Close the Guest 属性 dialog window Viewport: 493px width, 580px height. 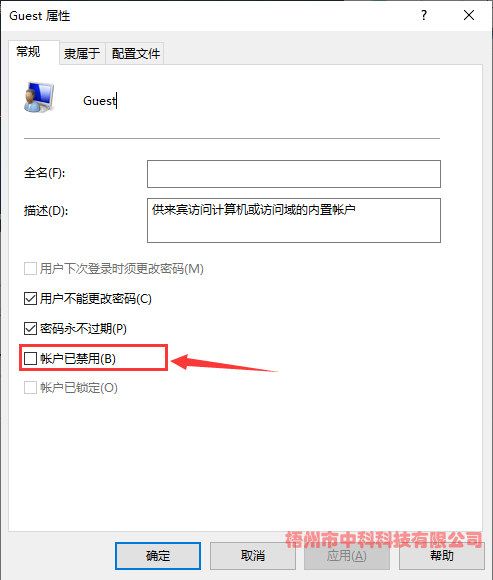pyautogui.click(x=469, y=15)
